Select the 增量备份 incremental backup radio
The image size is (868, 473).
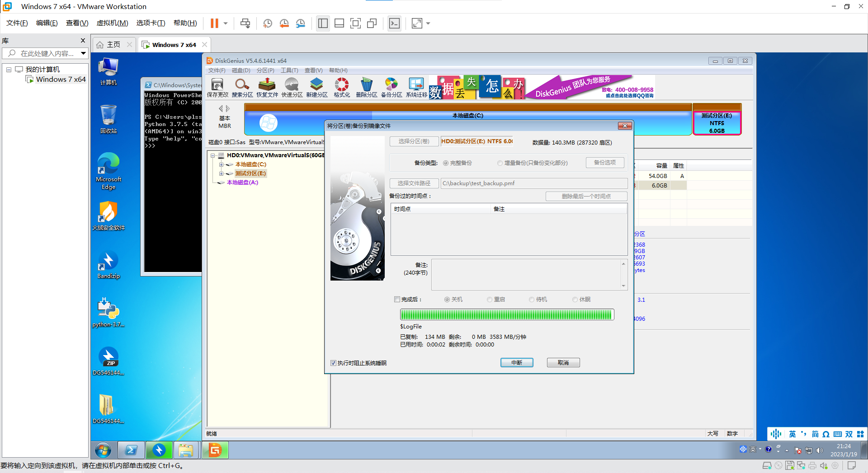(500, 163)
